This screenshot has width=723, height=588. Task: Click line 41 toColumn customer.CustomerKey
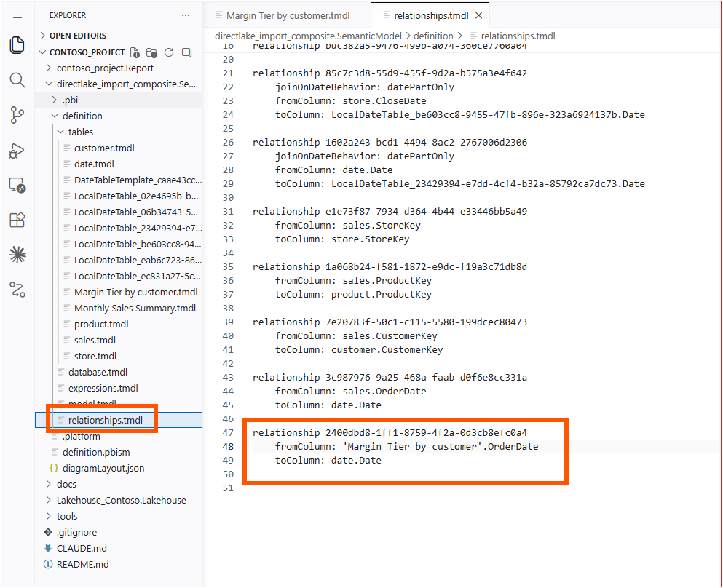[359, 350]
